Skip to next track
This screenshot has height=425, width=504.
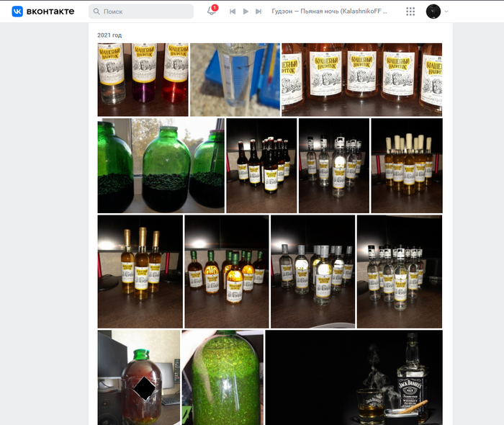point(258,12)
